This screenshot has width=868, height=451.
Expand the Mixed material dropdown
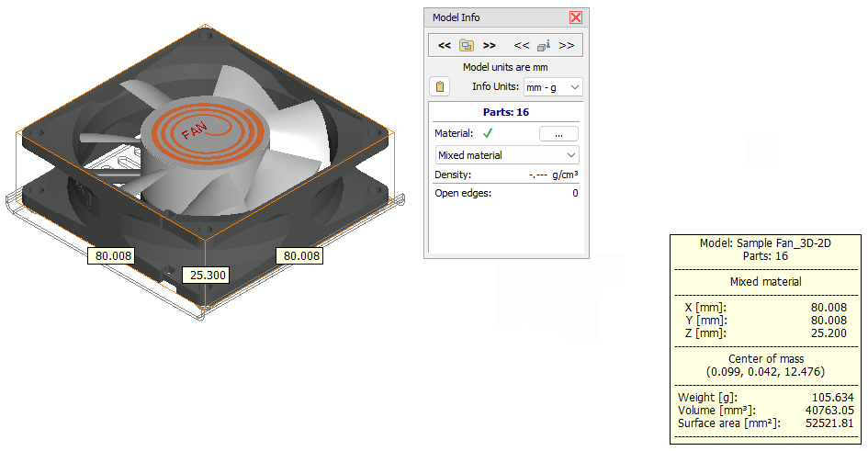[x=506, y=155]
